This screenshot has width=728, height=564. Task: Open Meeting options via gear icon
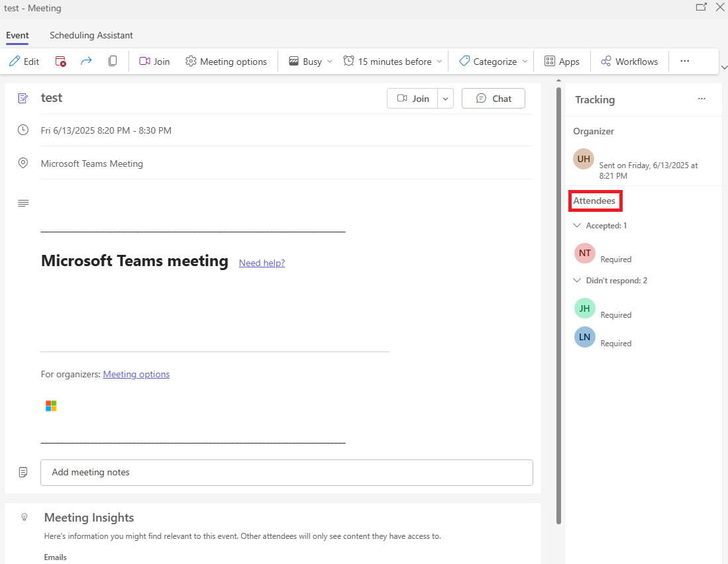coord(190,61)
